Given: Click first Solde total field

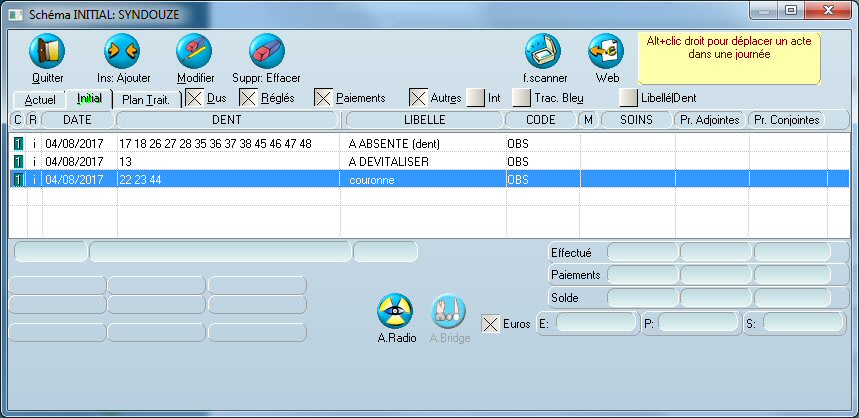Looking at the screenshot, I should pyautogui.click(x=642, y=298).
